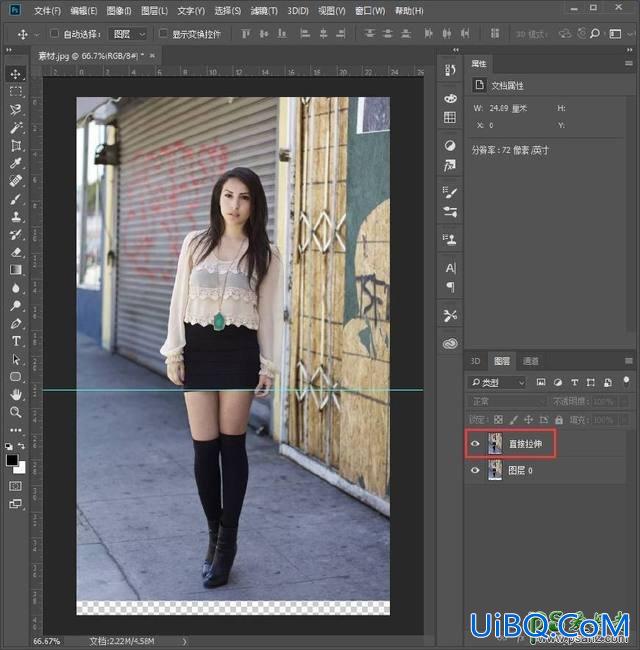Switch to the 3D panel tab
Image resolution: width=640 pixels, height=650 pixels.
click(475, 361)
